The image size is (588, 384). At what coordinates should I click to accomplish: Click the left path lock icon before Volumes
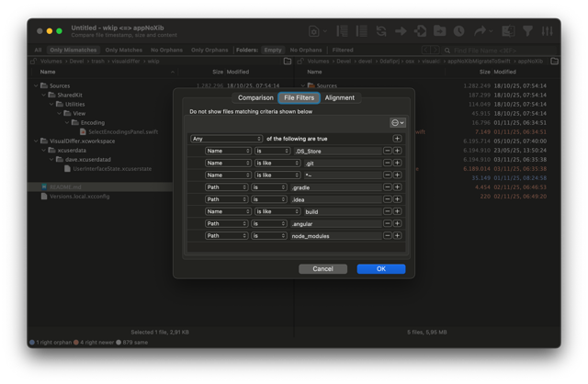34,62
